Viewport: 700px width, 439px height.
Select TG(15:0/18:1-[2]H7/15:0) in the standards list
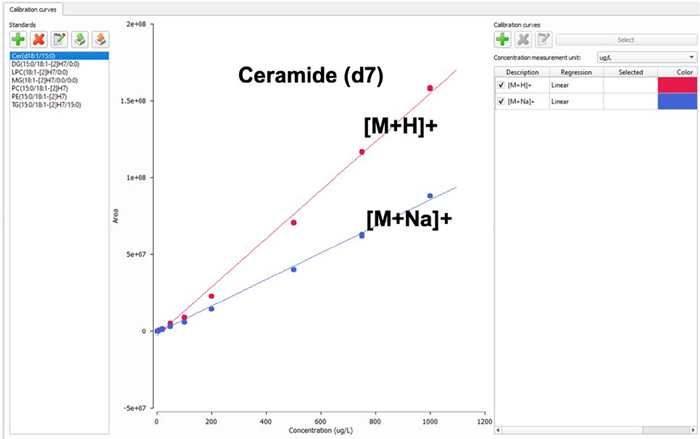coord(46,104)
